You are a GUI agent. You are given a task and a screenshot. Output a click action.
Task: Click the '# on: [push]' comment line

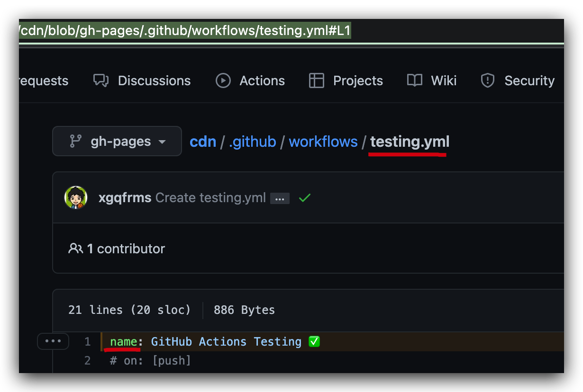point(150,361)
